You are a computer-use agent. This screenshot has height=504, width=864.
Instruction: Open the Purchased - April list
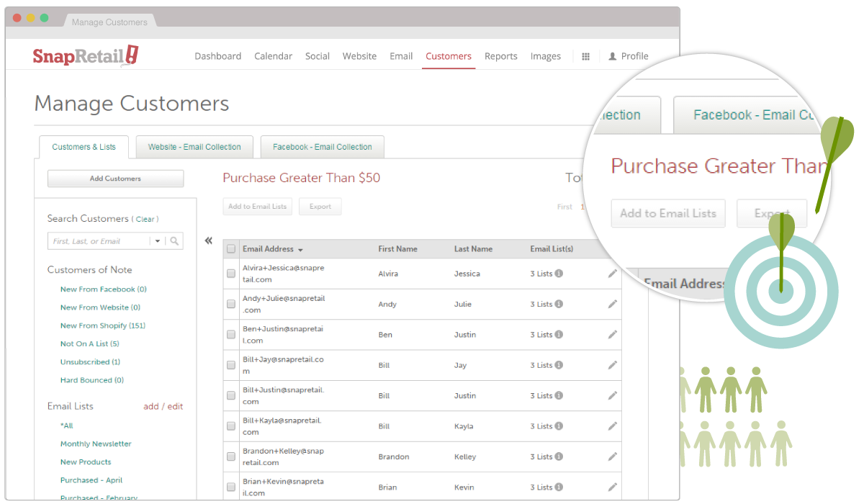click(x=91, y=480)
